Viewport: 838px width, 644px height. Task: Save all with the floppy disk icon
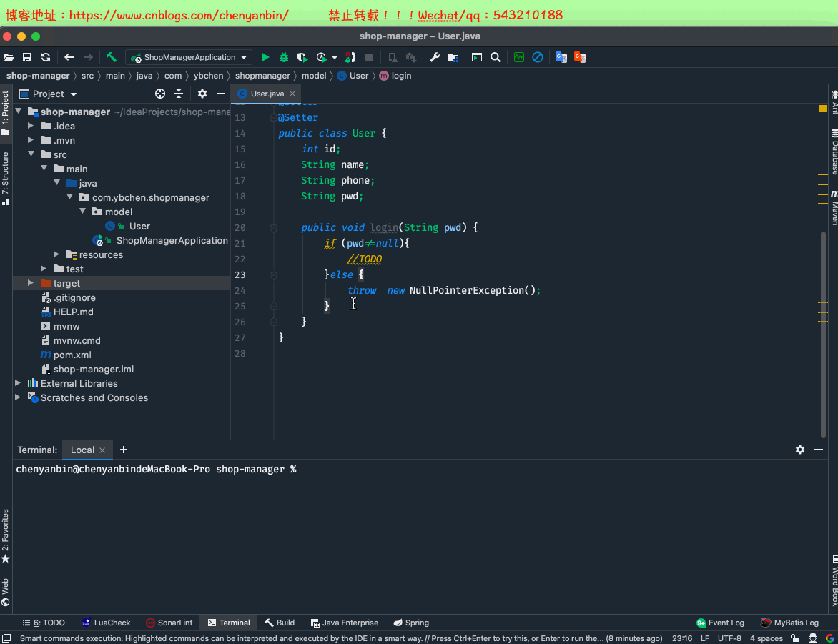[27, 57]
